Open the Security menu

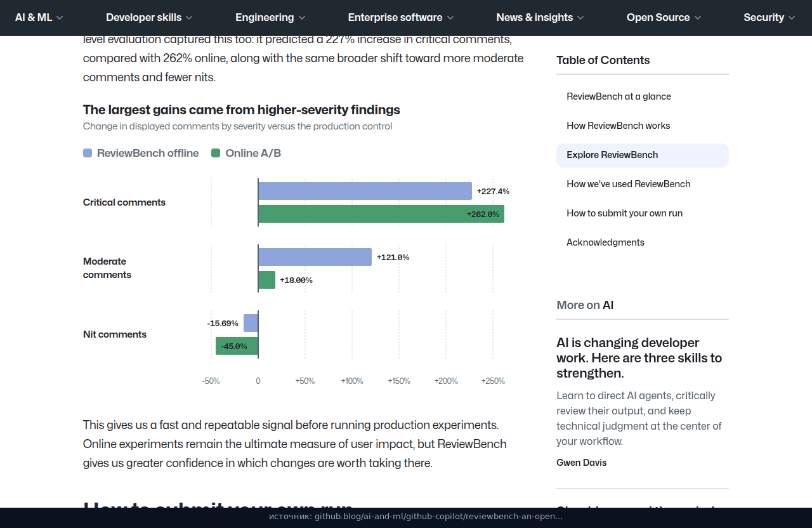(x=769, y=18)
